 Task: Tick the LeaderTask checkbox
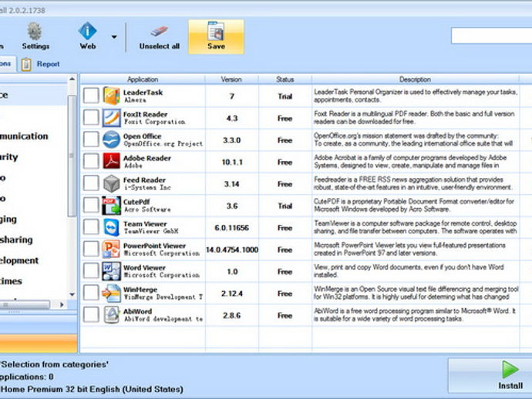coord(91,96)
